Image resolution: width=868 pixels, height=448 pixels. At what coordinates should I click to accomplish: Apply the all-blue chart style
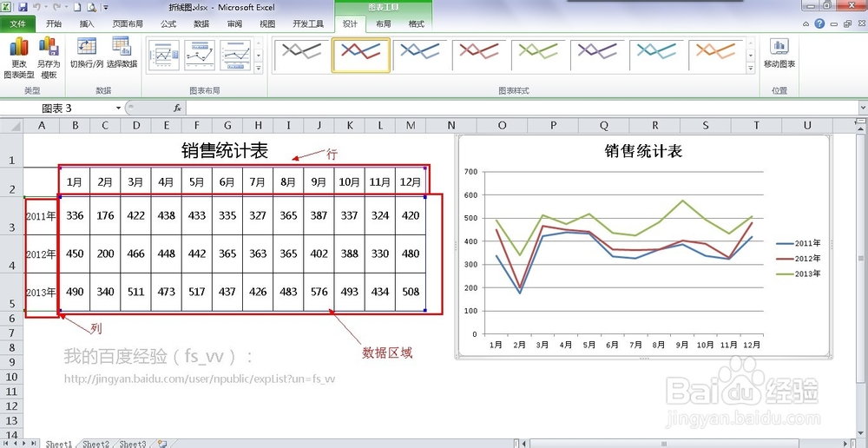point(420,56)
